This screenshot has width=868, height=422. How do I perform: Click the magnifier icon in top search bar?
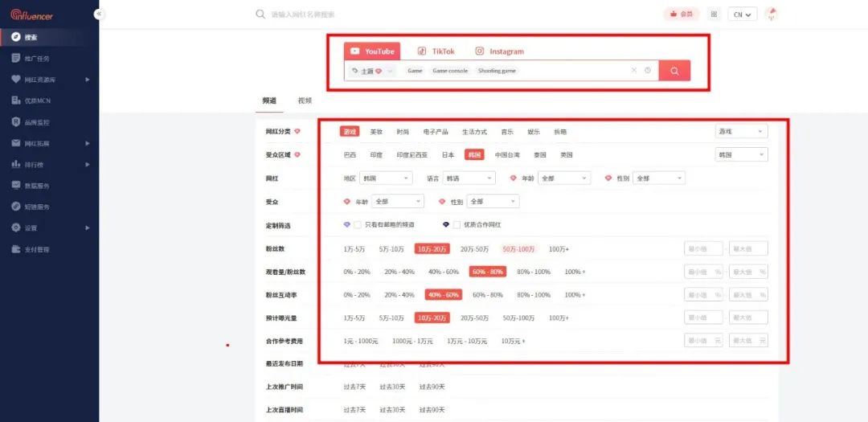[260, 14]
